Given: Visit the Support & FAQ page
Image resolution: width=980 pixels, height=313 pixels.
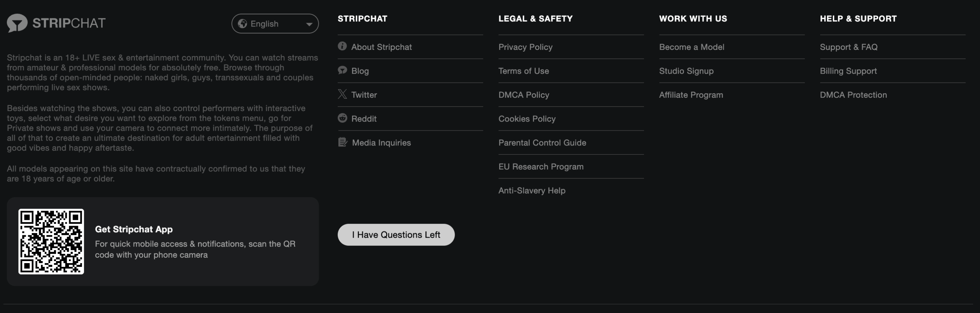Looking at the screenshot, I should pos(848,47).
